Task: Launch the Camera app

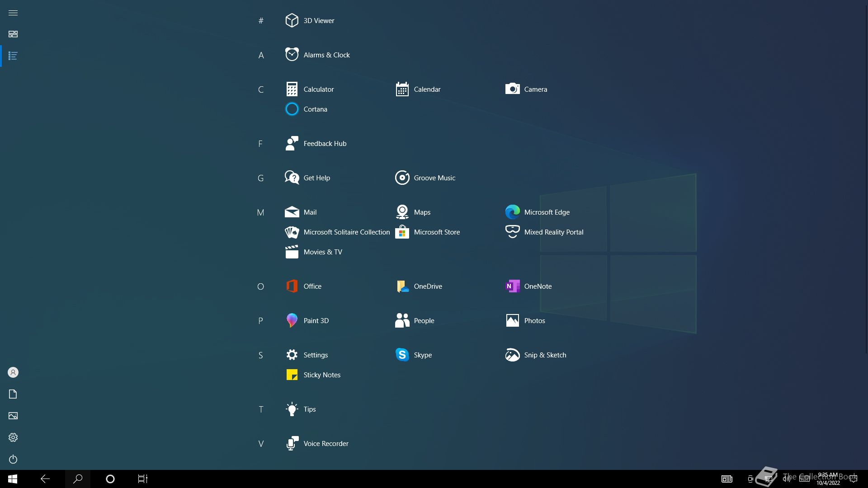Action: 526,89
